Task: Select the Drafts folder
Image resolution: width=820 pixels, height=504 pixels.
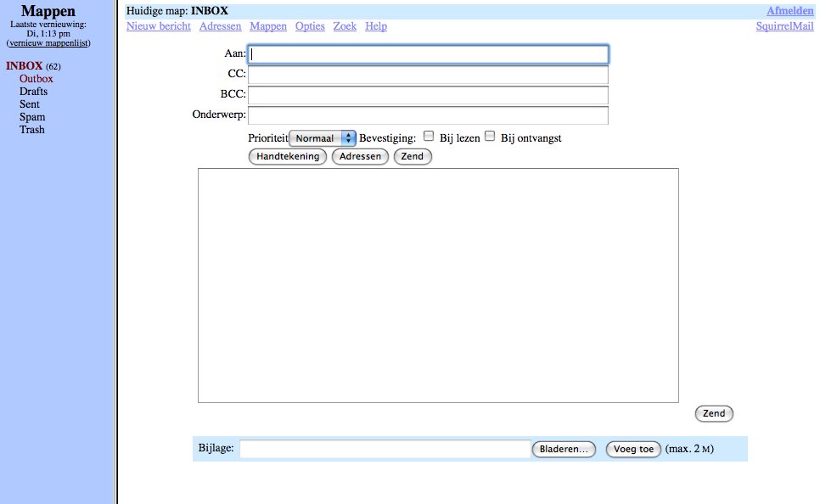Action: coord(33,92)
